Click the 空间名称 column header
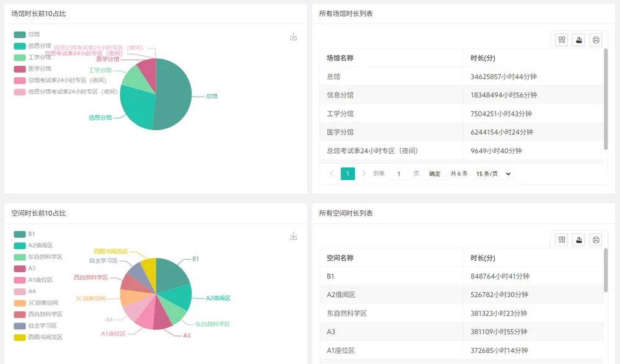 click(391, 258)
